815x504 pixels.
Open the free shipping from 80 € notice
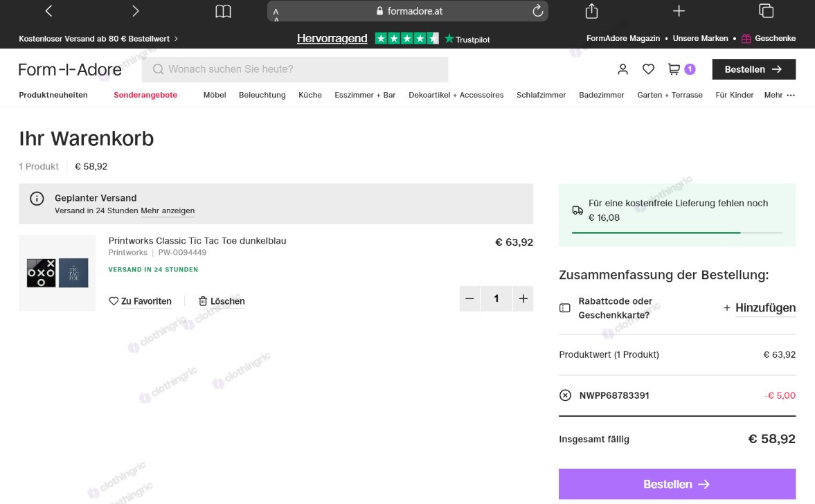(98, 39)
